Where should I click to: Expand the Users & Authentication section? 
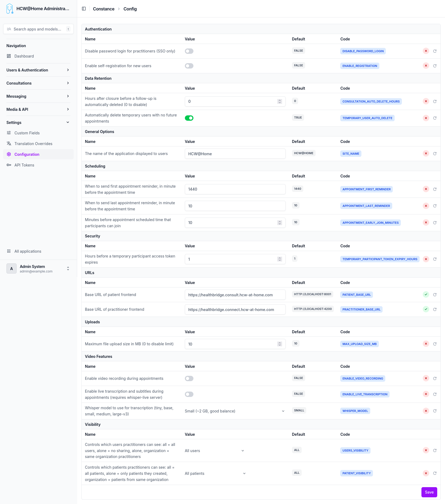click(38, 70)
